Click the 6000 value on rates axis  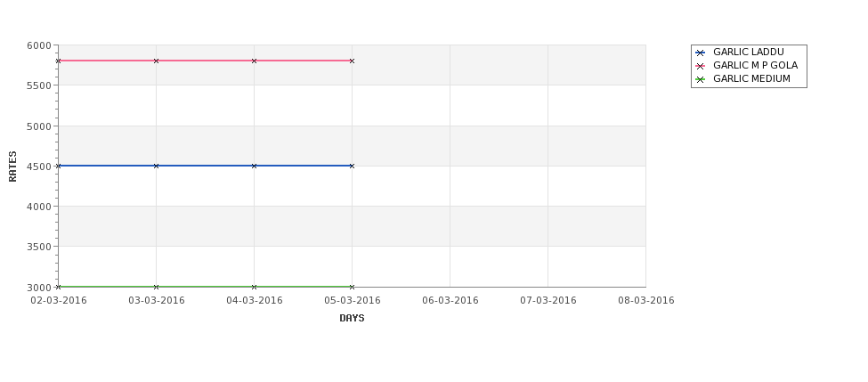pyautogui.click(x=39, y=45)
